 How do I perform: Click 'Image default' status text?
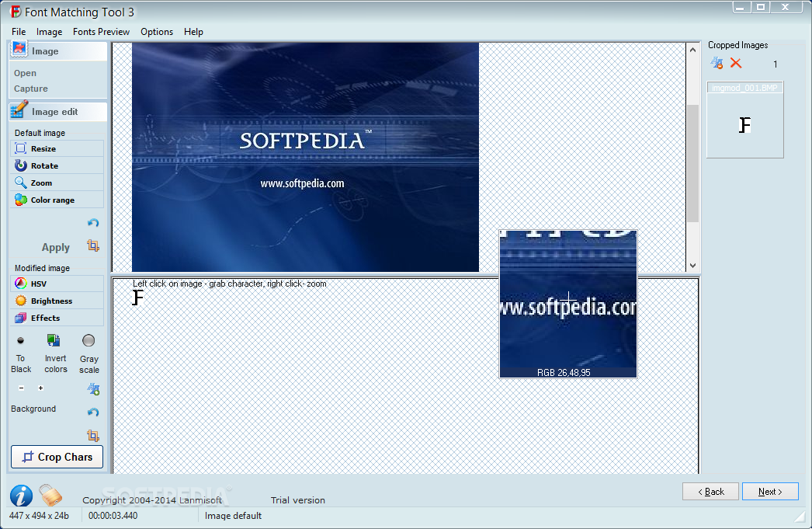(233, 516)
